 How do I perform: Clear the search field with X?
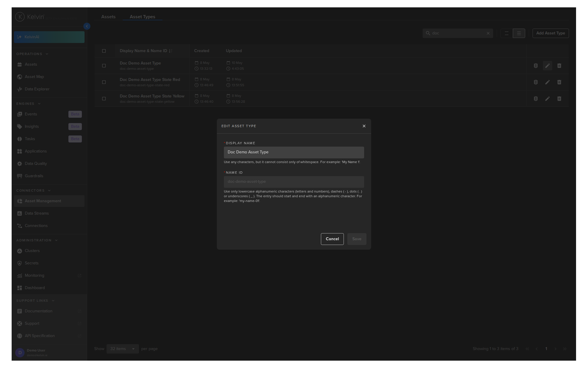click(488, 33)
